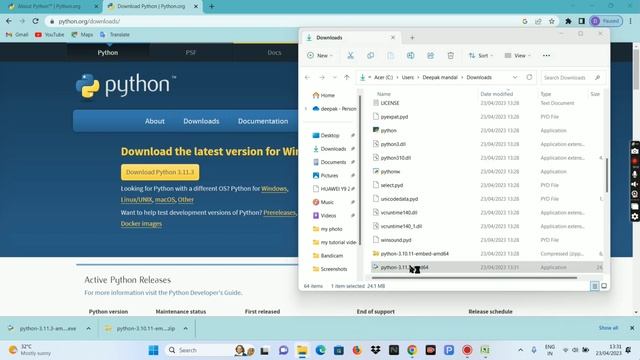Go back in File Explorer navigation
The width and height of the screenshot is (640, 360).
(308, 78)
